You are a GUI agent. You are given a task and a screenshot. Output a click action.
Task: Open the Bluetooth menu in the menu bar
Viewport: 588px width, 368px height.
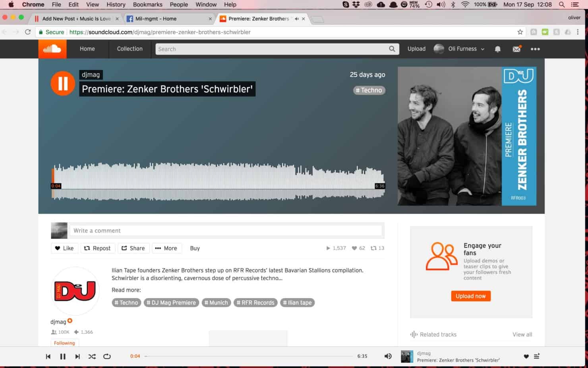click(x=453, y=4)
